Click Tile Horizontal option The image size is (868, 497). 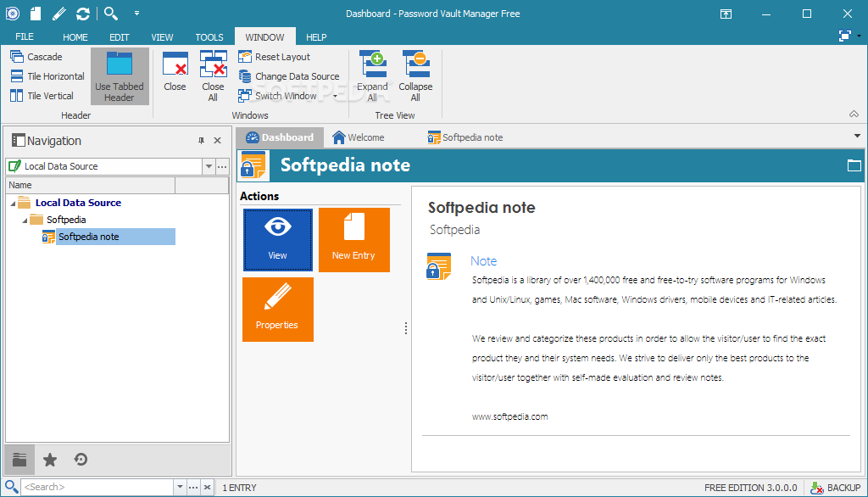coord(47,76)
